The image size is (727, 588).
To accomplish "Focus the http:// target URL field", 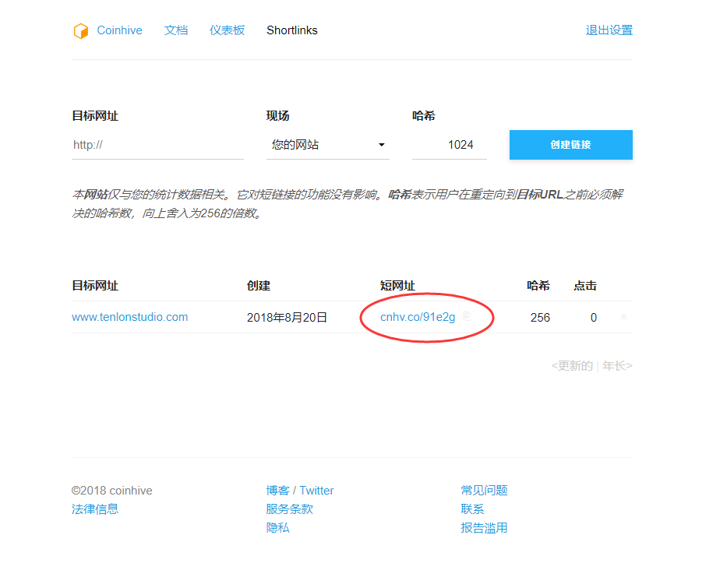I will point(157,145).
